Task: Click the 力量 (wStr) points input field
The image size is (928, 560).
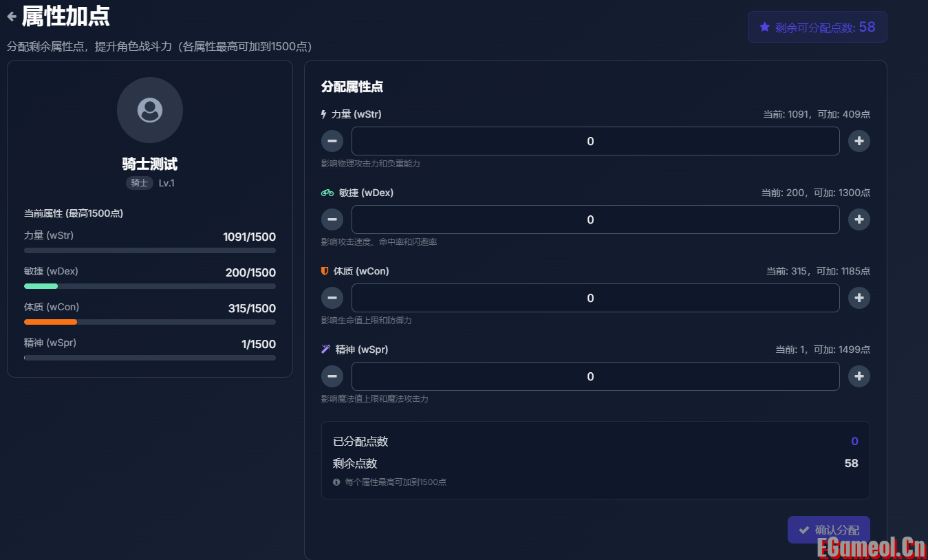Action: click(595, 141)
